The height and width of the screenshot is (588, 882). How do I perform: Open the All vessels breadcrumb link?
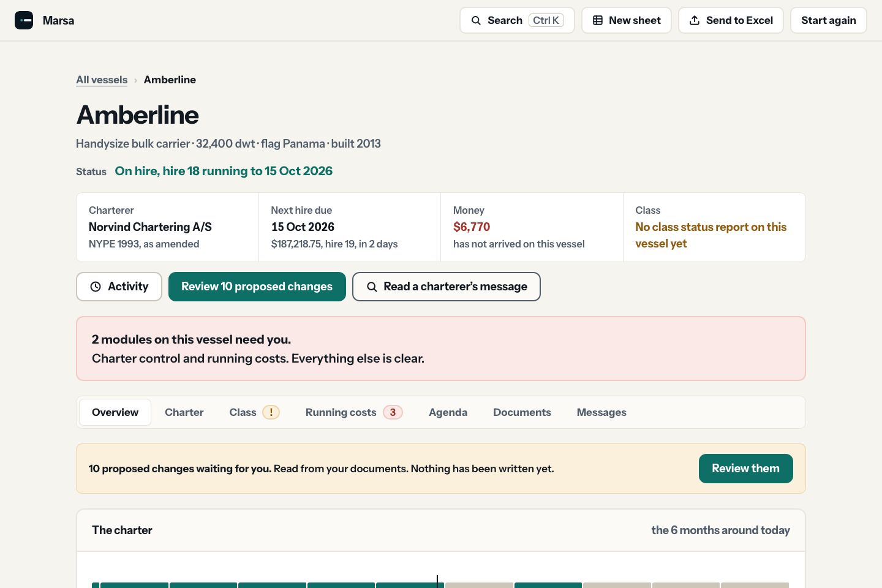pyautogui.click(x=102, y=80)
